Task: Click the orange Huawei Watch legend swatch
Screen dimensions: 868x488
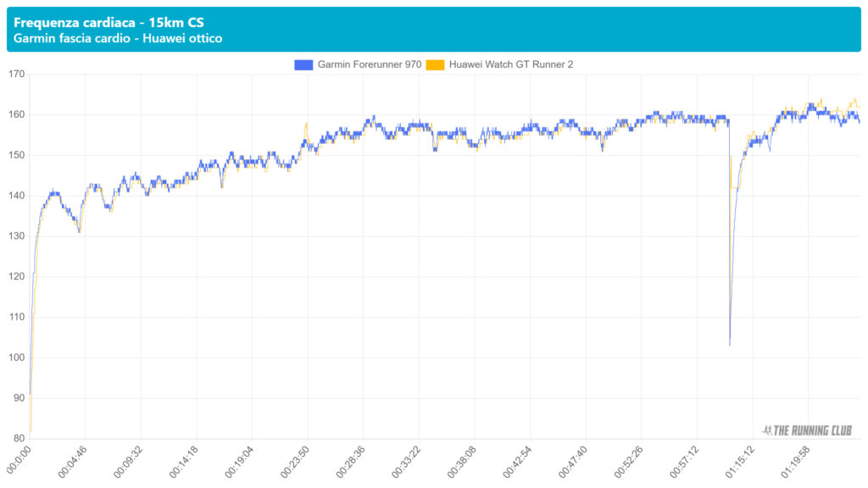Action: click(x=435, y=65)
